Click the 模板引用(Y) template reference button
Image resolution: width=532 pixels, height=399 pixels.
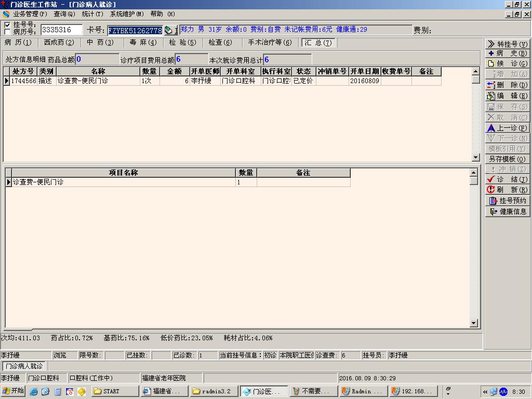(507, 148)
